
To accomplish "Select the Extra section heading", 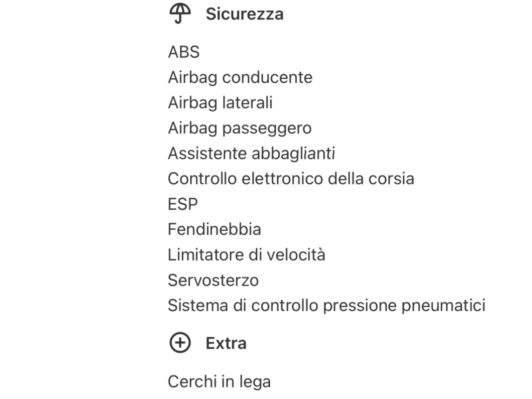I will [x=226, y=343].
